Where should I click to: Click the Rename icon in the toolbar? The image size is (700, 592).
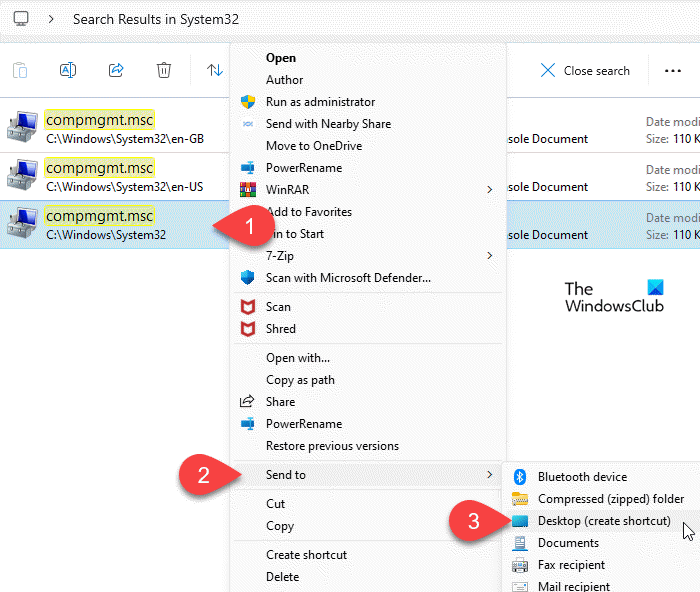pos(68,70)
